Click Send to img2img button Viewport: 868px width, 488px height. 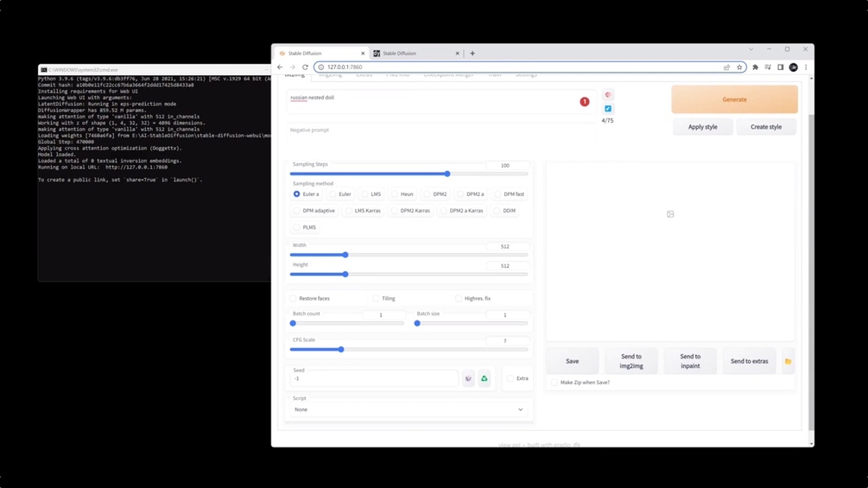pyautogui.click(x=631, y=361)
